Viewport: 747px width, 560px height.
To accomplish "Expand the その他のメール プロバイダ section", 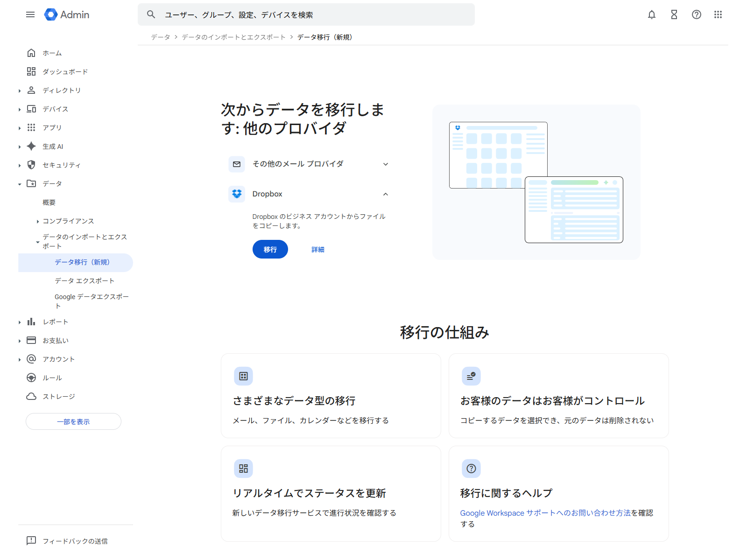I will pyautogui.click(x=385, y=164).
